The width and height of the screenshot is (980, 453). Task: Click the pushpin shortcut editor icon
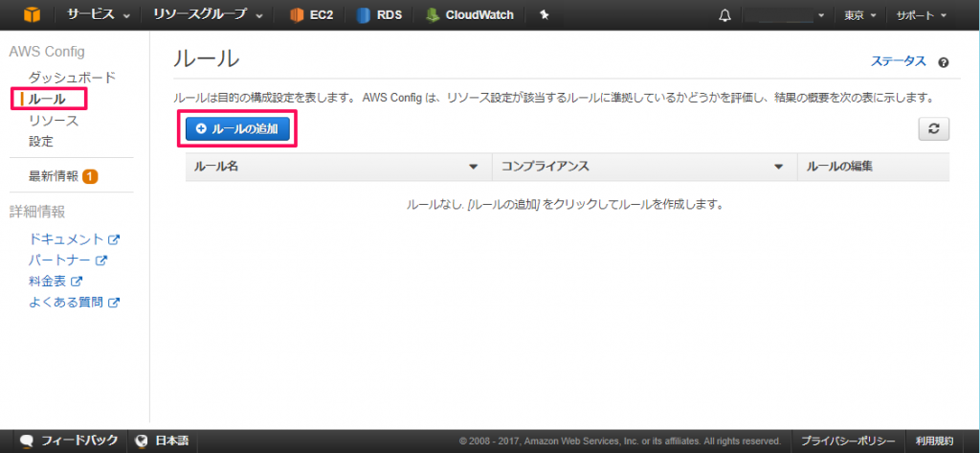point(544,15)
